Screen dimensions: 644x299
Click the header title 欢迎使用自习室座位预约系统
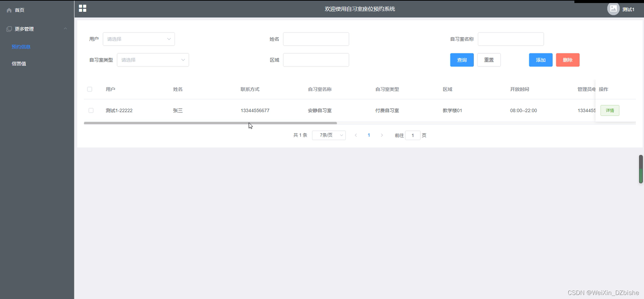360,9
